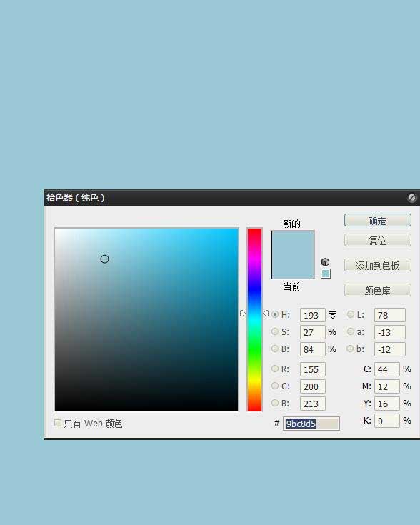Viewport: 420px width, 525px height.
Task: Open the 颜色库 color libraries
Action: pyautogui.click(x=377, y=290)
